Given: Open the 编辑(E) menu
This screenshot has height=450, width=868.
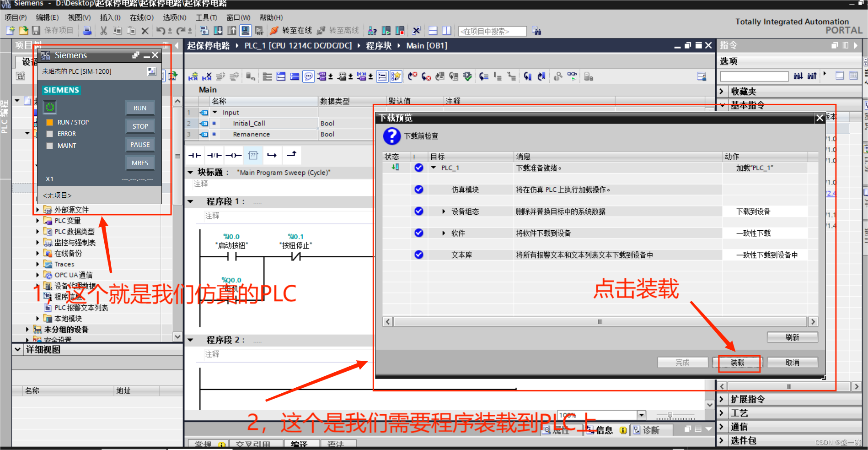Looking at the screenshot, I should click(x=48, y=17).
